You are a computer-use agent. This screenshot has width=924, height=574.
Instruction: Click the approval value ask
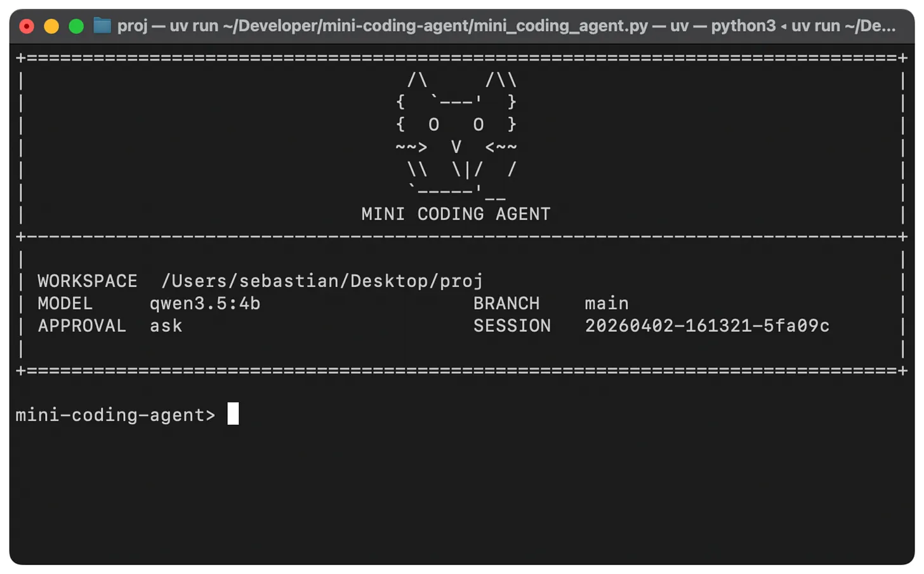pos(166,326)
